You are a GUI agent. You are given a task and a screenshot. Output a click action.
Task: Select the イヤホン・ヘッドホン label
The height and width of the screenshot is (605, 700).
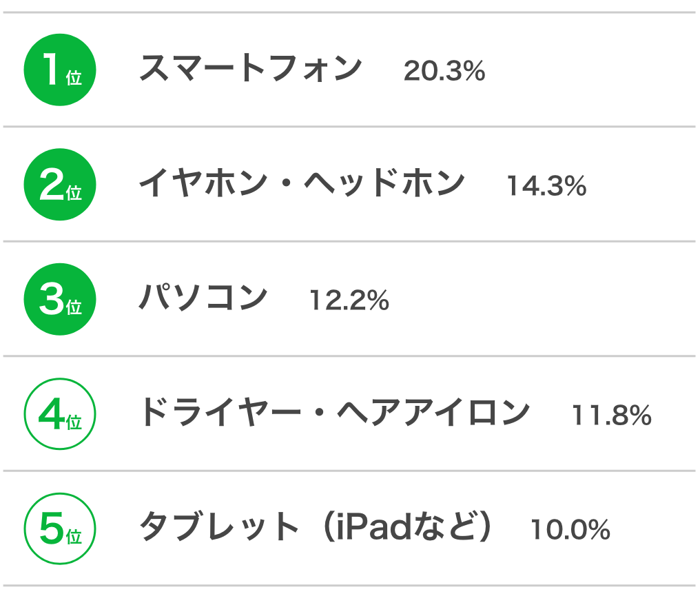point(302,183)
